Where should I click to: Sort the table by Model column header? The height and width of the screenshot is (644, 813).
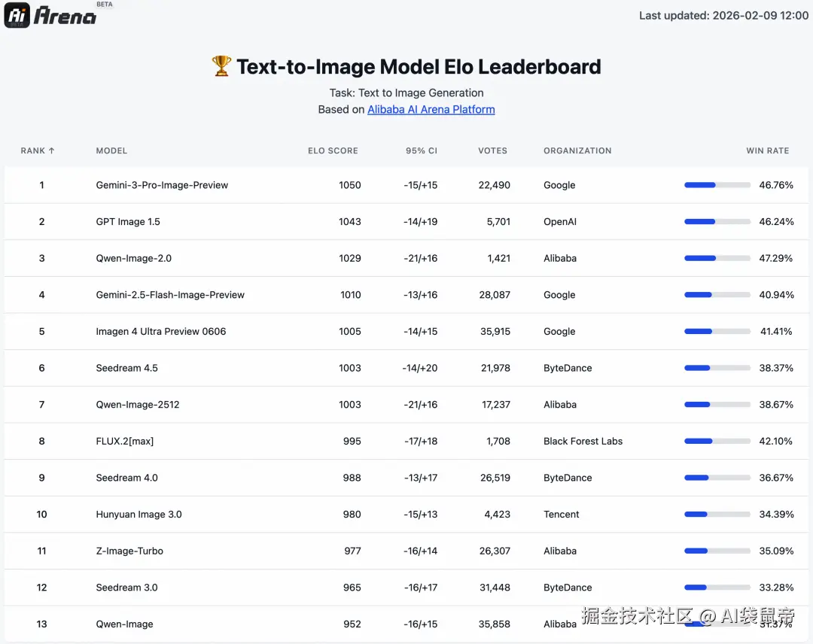tap(111, 150)
